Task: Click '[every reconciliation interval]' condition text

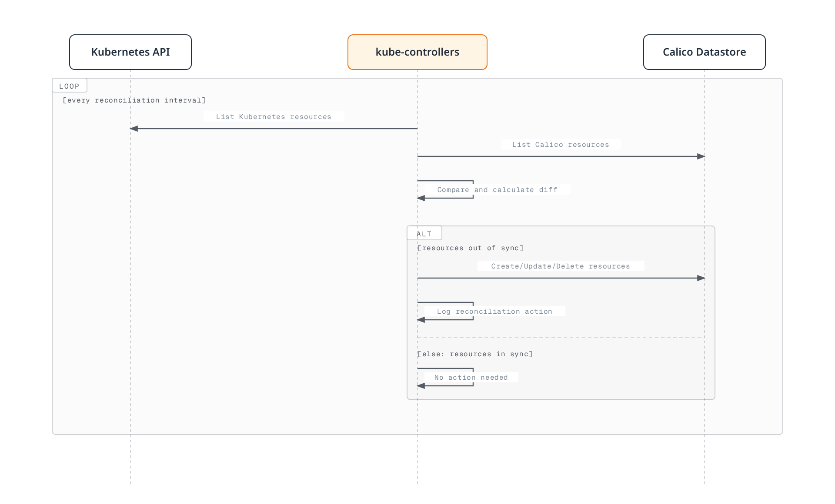Action: click(x=134, y=100)
